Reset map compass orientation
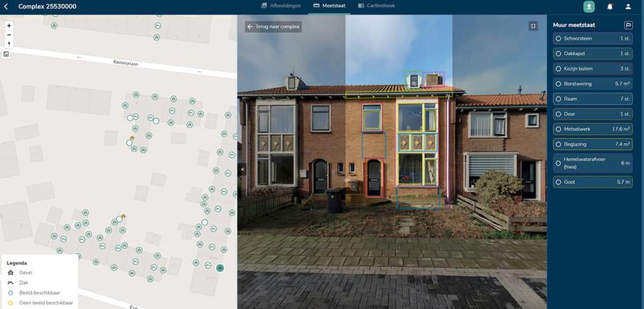Screen dimensions: 644x309 click(9, 44)
